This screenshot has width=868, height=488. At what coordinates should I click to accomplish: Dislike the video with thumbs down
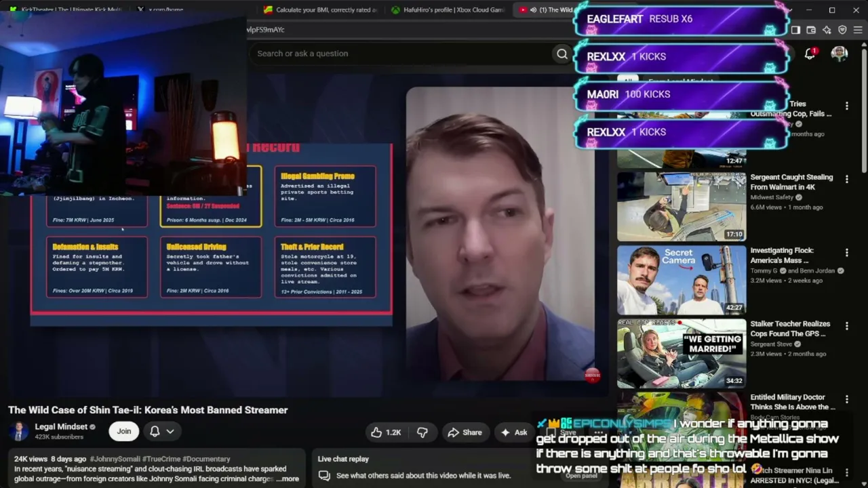click(422, 432)
